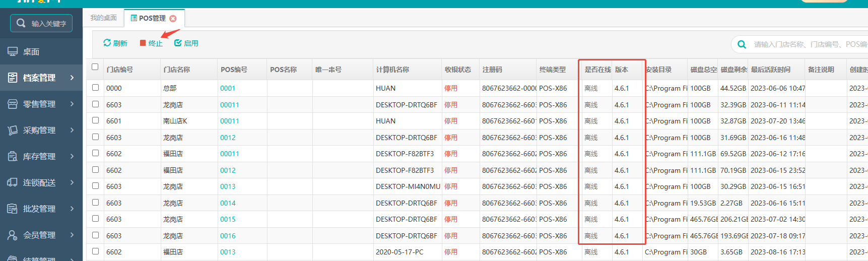Screen dimensions: 868x261
Task: Select the POS管理 tab
Action: tap(154, 18)
